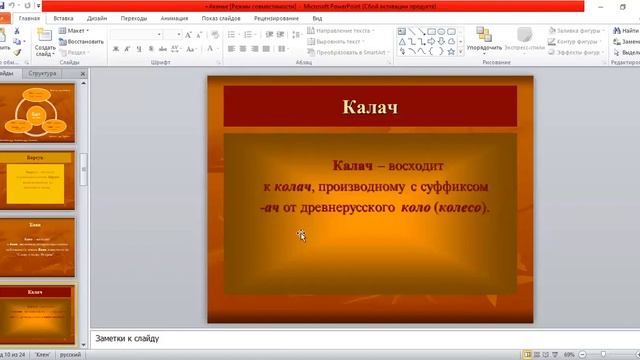Open the Направление текста dropdown

coord(340,31)
